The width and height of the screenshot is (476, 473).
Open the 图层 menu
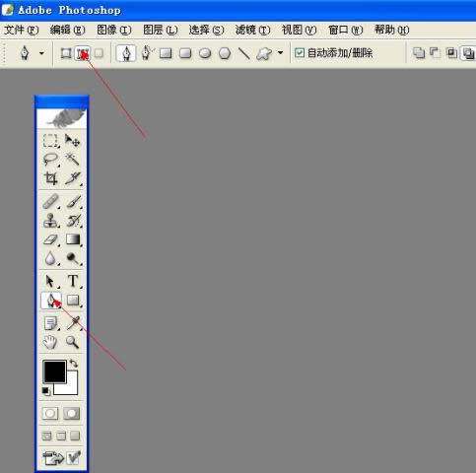tap(161, 31)
